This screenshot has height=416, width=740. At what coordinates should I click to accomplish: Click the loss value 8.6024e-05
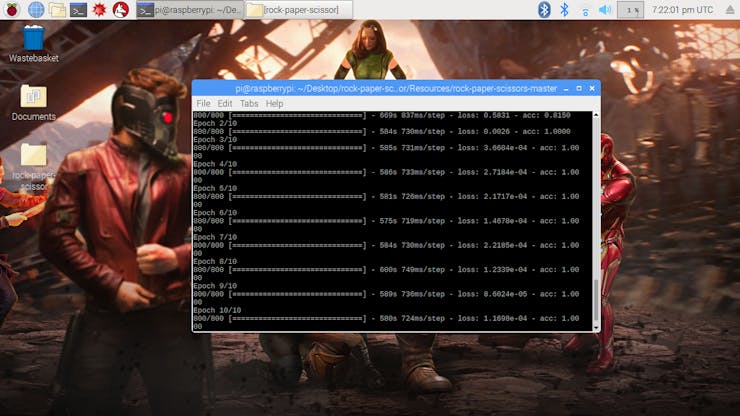[x=505, y=294]
